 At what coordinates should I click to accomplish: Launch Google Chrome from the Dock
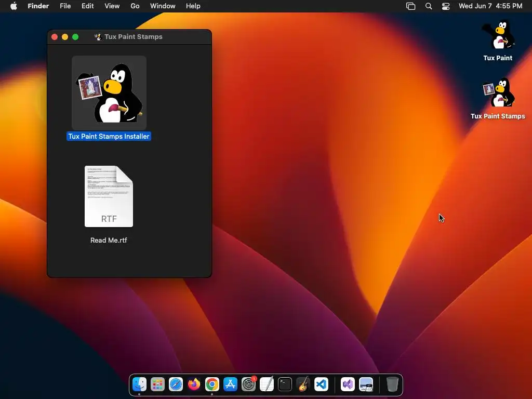[212, 384]
